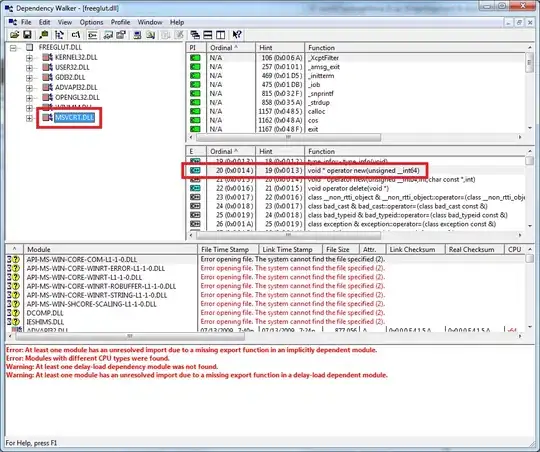Screen dimensions: 540x452
Task: Expand the MSVCRT.DLL tree node
Action: tap(29, 118)
